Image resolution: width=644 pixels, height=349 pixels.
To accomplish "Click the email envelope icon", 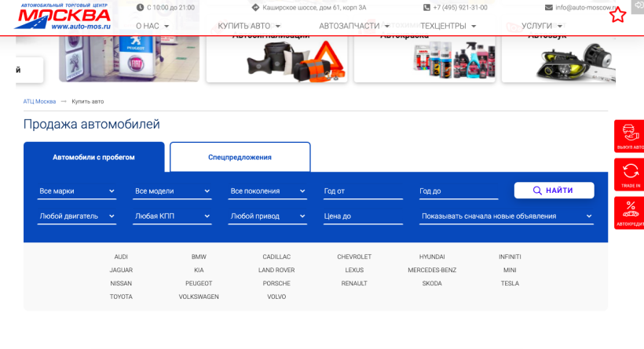I will click(549, 7).
